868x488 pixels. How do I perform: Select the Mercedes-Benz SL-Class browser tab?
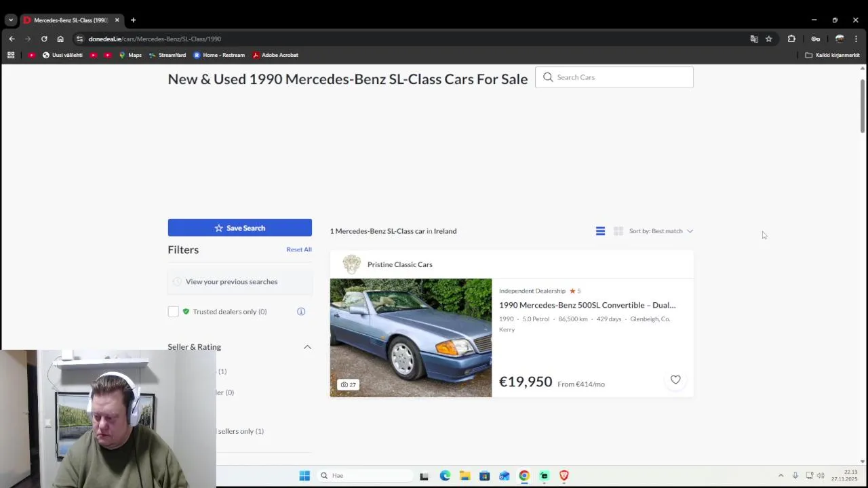point(71,20)
